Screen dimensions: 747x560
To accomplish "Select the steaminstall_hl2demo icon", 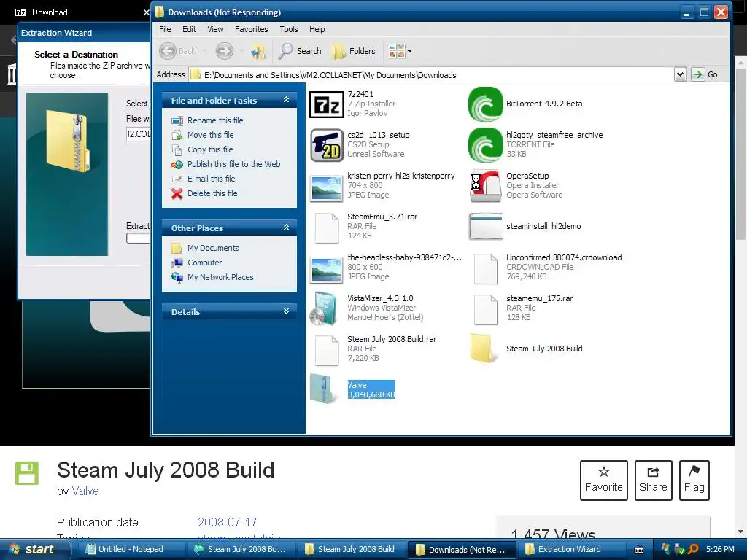I will tap(485, 226).
